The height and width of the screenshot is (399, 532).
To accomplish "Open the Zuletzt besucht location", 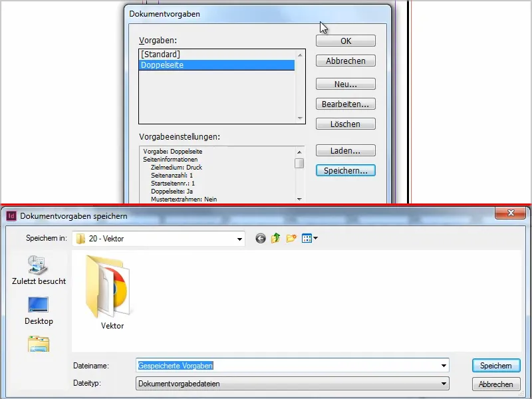I will (39, 271).
